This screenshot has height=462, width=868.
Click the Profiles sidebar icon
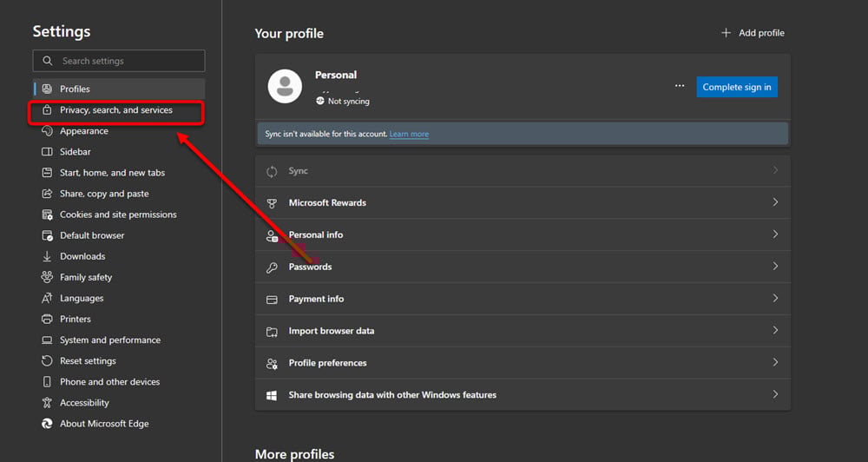[47, 89]
